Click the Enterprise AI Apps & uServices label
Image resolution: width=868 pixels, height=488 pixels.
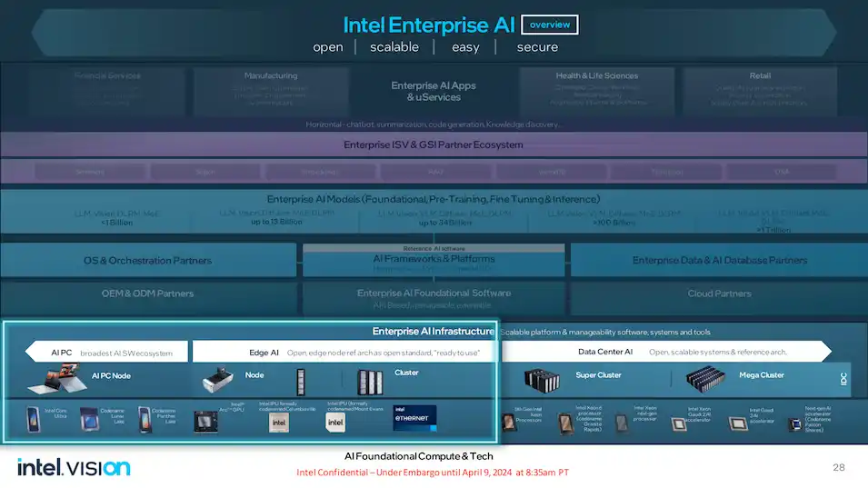click(x=434, y=91)
